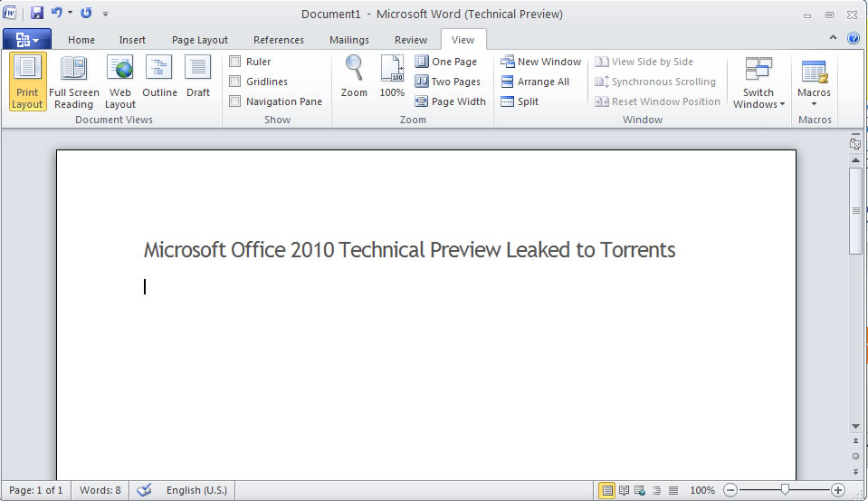
Task: Open Full Screen Reading view
Action: pos(73,82)
